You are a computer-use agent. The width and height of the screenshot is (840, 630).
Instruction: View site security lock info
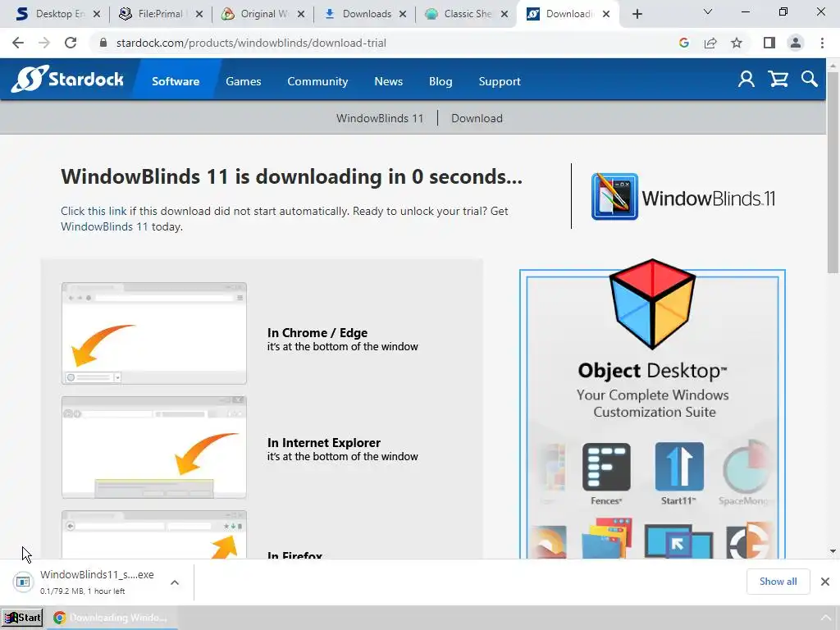point(103,43)
